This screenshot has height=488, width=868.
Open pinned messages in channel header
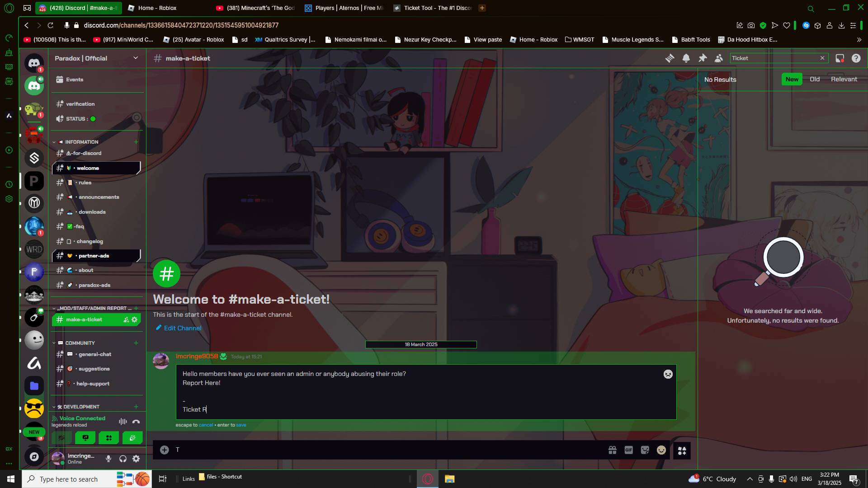pos(703,58)
